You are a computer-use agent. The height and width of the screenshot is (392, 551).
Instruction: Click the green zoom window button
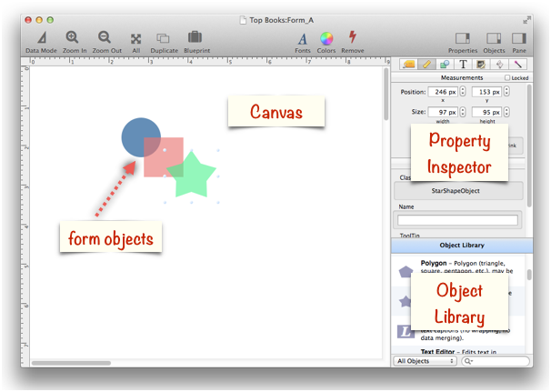tap(50, 20)
